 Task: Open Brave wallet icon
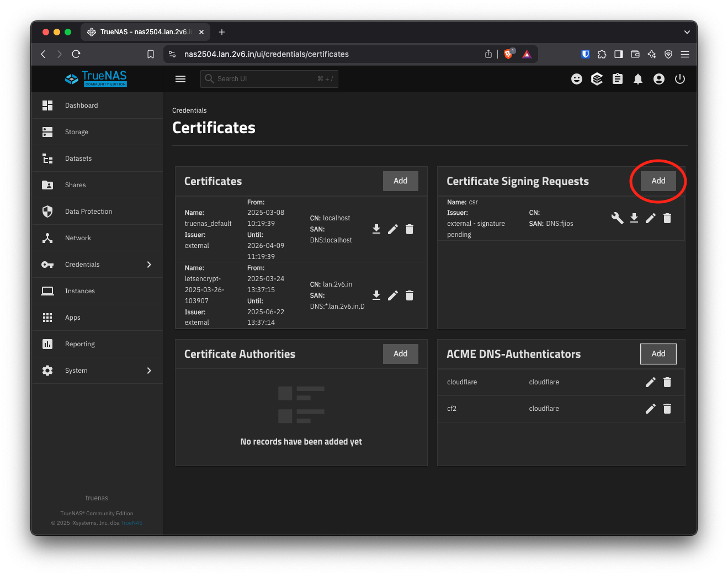tap(635, 54)
